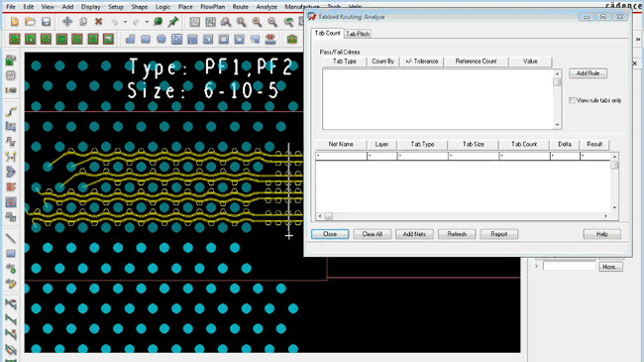Image resolution: width=644 pixels, height=362 pixels.
Task: Click the Zoom In magnifier icon
Action: pos(258,22)
